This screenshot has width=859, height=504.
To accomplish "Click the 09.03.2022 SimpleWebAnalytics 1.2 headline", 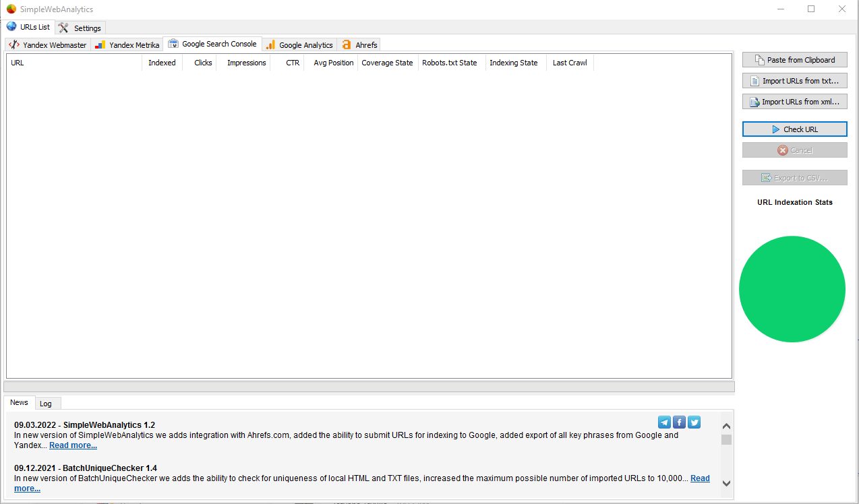I will [x=84, y=425].
